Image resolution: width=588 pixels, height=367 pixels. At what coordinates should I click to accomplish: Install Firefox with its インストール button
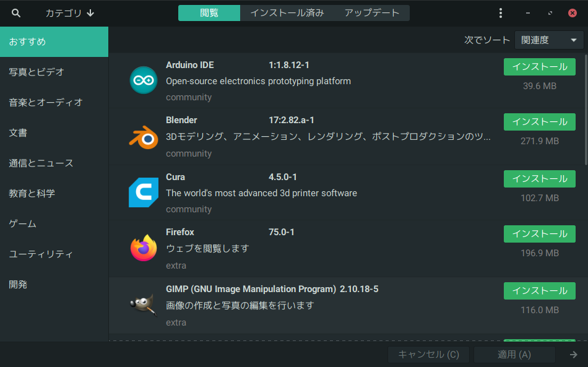pyautogui.click(x=539, y=234)
